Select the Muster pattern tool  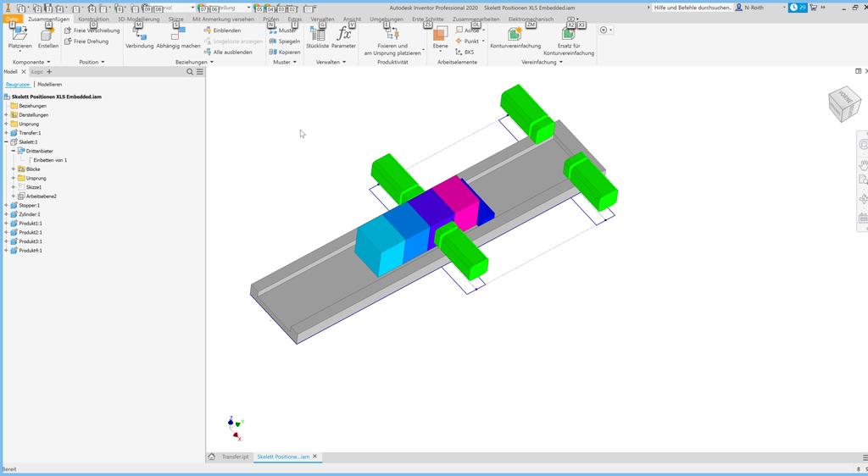(x=282, y=30)
